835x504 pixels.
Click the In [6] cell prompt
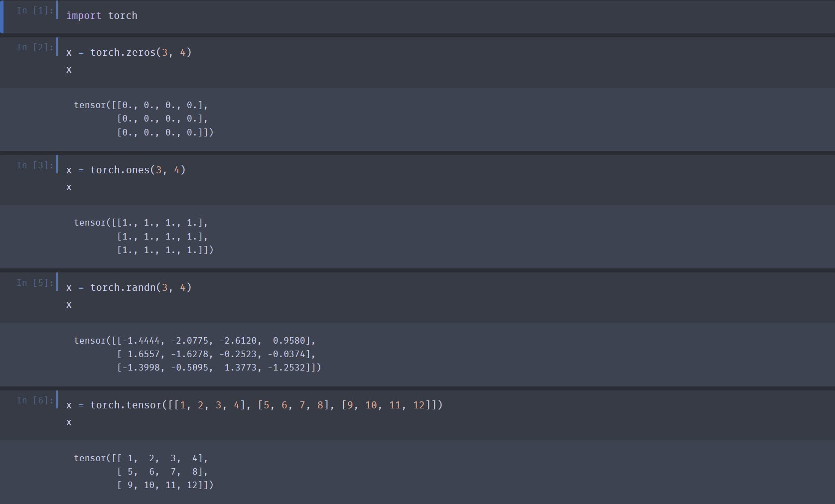(x=35, y=400)
